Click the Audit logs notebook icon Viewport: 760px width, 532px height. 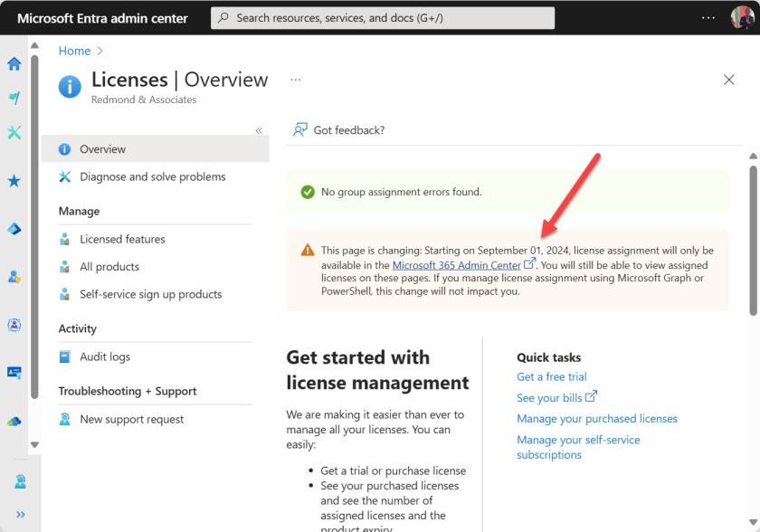click(64, 356)
